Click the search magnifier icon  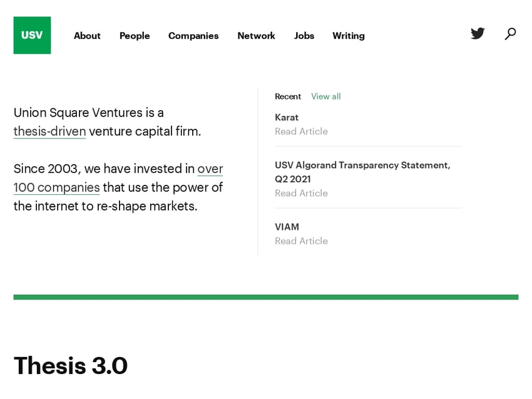510,34
